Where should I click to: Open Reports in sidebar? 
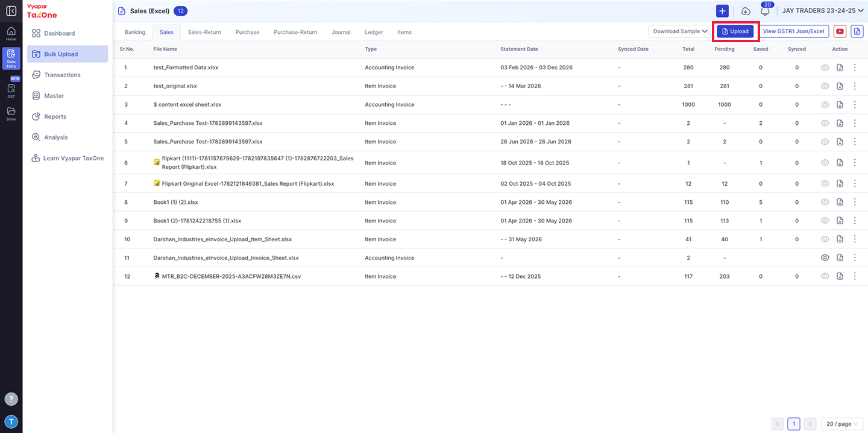click(x=68, y=116)
